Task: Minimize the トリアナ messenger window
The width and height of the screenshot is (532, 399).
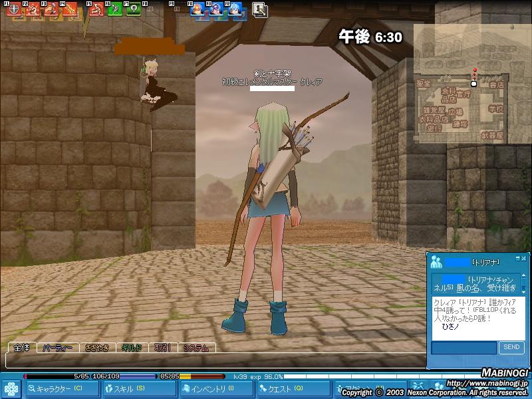Action: click(x=517, y=259)
